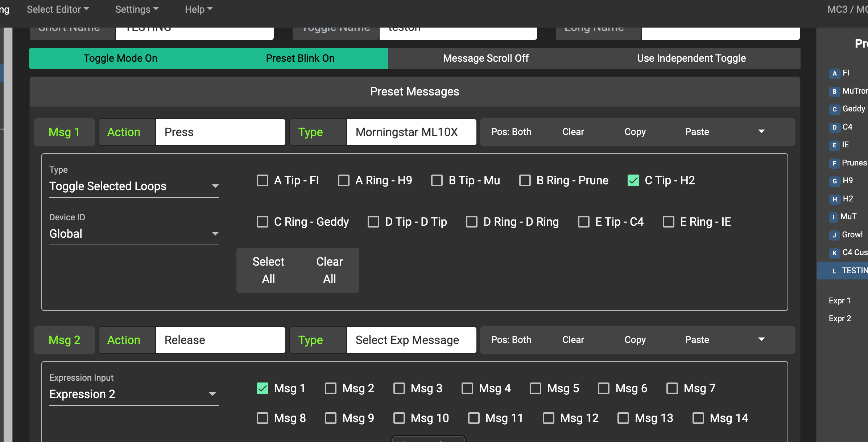Open the Select Editor menu
This screenshot has width=868, height=442.
click(x=58, y=9)
